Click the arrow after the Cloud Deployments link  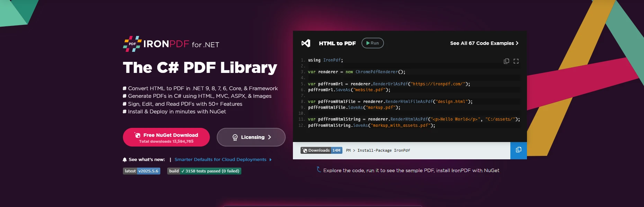pos(270,160)
